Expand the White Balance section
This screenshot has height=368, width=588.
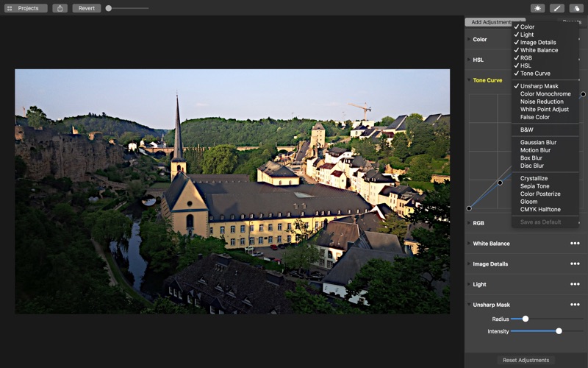(469, 244)
